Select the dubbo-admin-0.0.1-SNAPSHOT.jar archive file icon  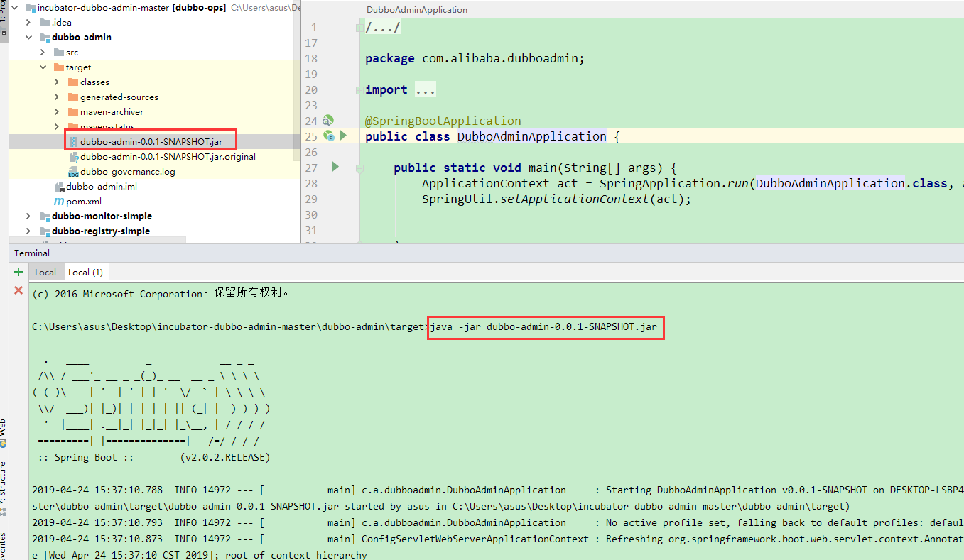73,142
